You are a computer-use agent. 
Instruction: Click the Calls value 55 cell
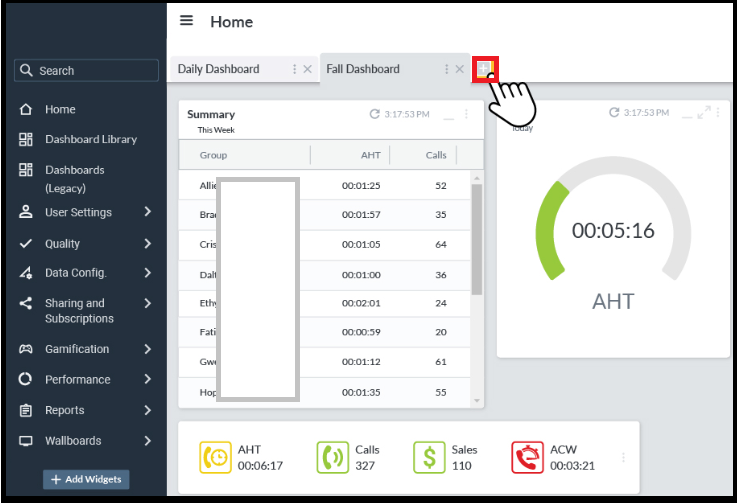click(441, 392)
